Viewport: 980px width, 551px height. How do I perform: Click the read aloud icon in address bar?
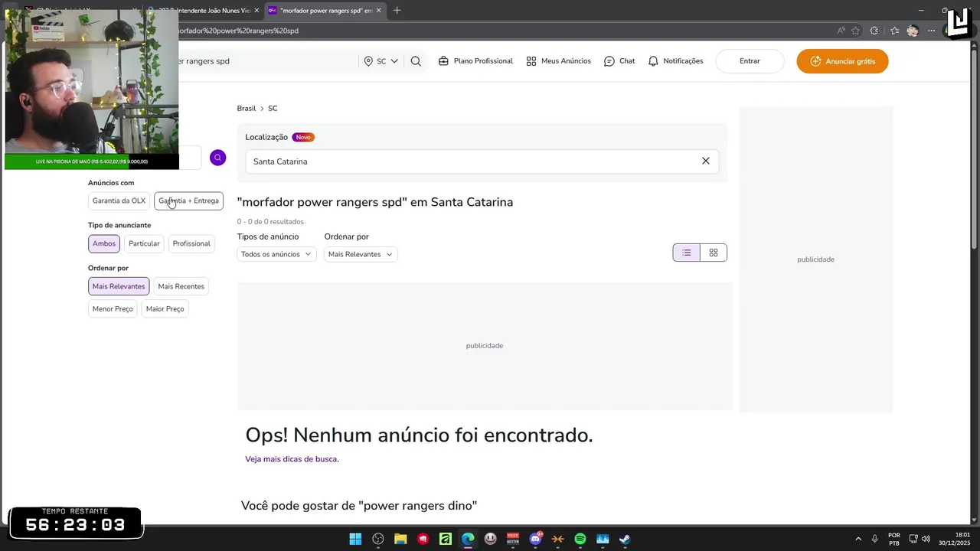click(x=841, y=31)
